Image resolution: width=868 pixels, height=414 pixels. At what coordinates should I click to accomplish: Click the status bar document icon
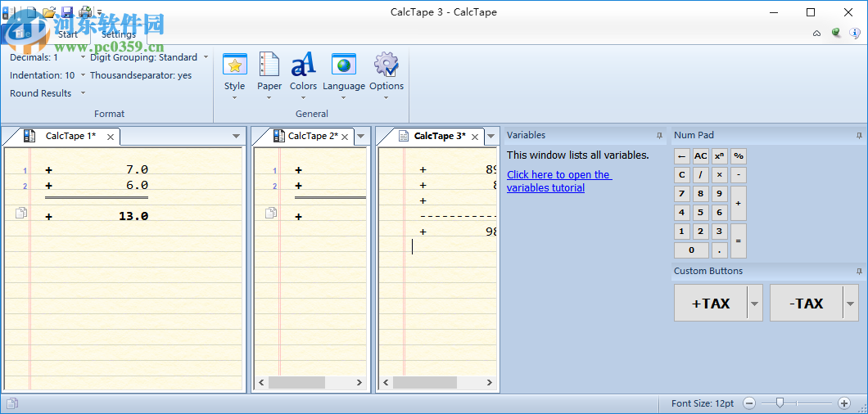[12, 403]
